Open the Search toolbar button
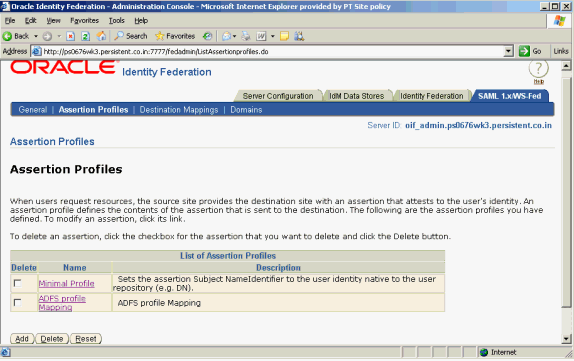574x361 pixels. tap(131, 36)
